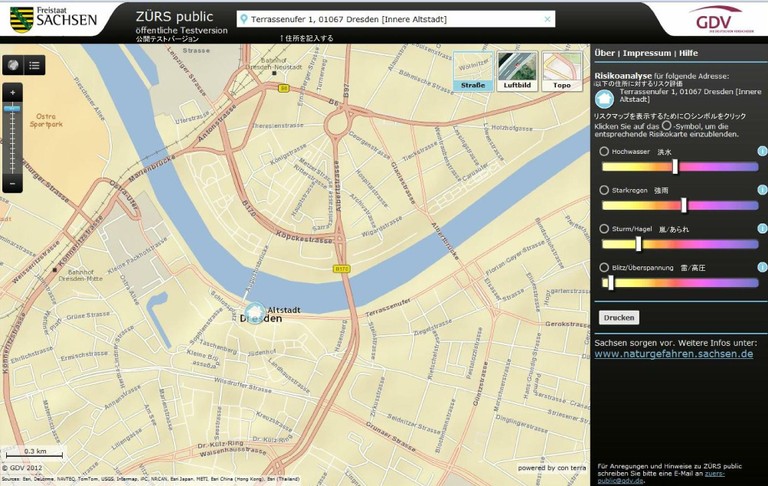Switch to the Luftbild map view

coord(517,71)
